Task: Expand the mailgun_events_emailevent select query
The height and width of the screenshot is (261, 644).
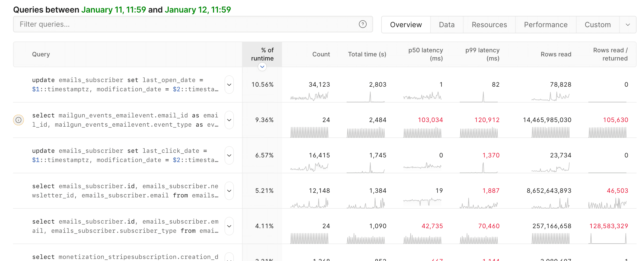Action: (229, 120)
